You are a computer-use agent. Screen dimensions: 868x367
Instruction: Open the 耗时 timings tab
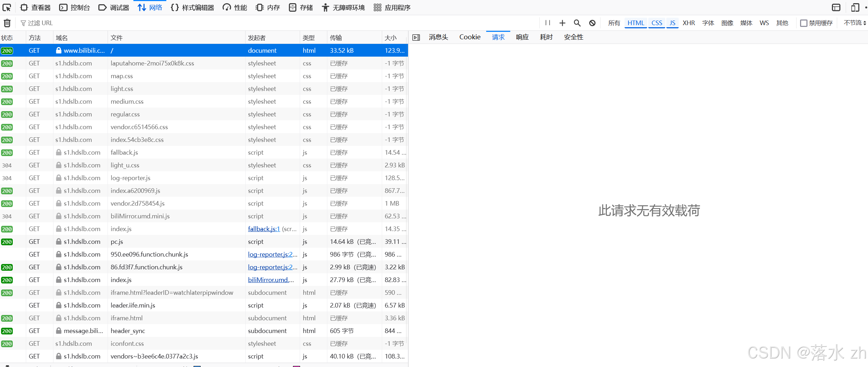[x=546, y=37]
